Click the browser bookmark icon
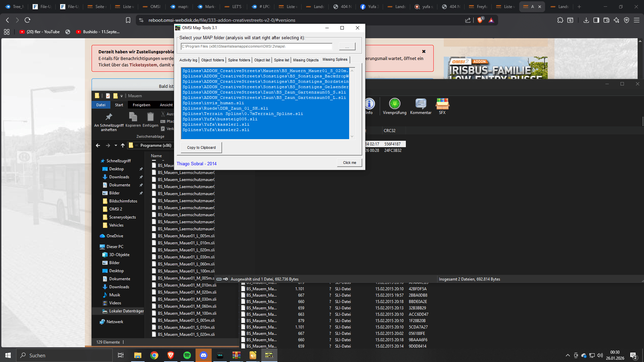This screenshot has width=644, height=362. pos(128,20)
